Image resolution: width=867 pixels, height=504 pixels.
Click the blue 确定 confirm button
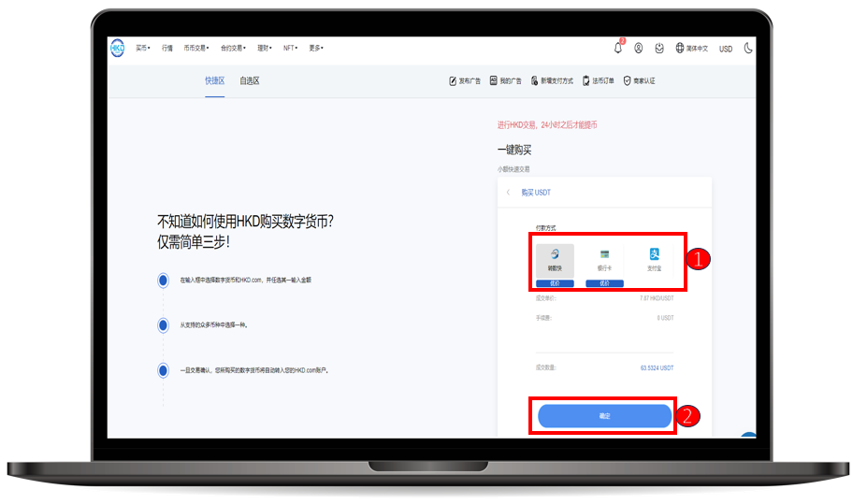pos(604,416)
